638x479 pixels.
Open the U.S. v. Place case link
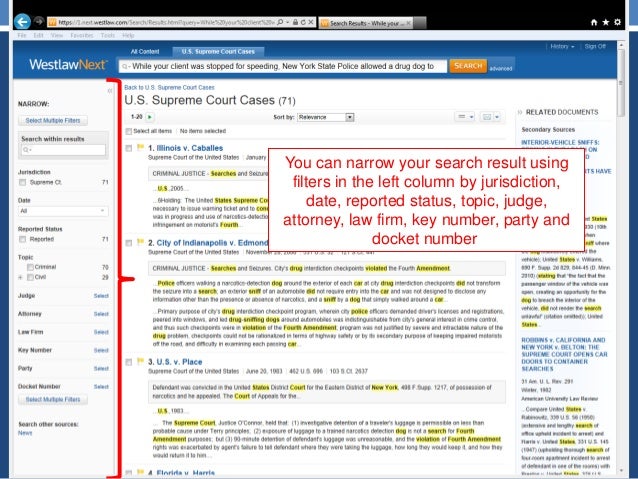coord(179,362)
